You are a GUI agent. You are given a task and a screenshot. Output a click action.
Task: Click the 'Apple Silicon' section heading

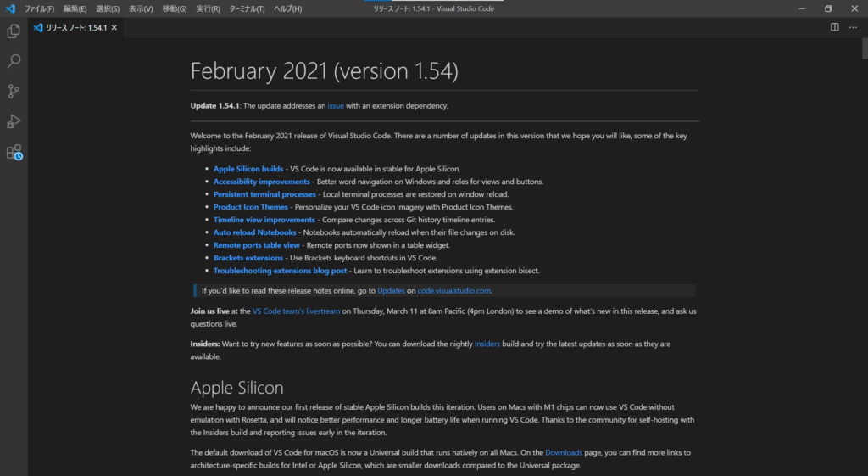pos(237,388)
